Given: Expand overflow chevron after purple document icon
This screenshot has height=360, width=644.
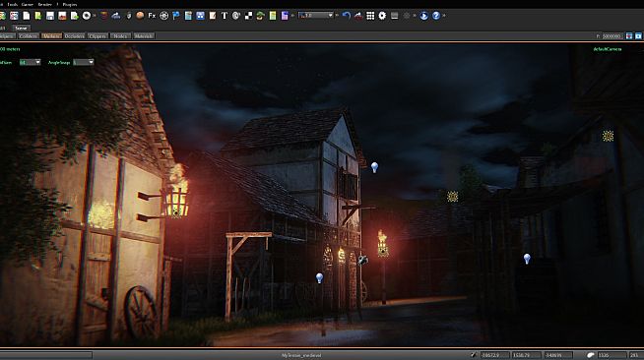Looking at the screenshot, I should 292,16.
